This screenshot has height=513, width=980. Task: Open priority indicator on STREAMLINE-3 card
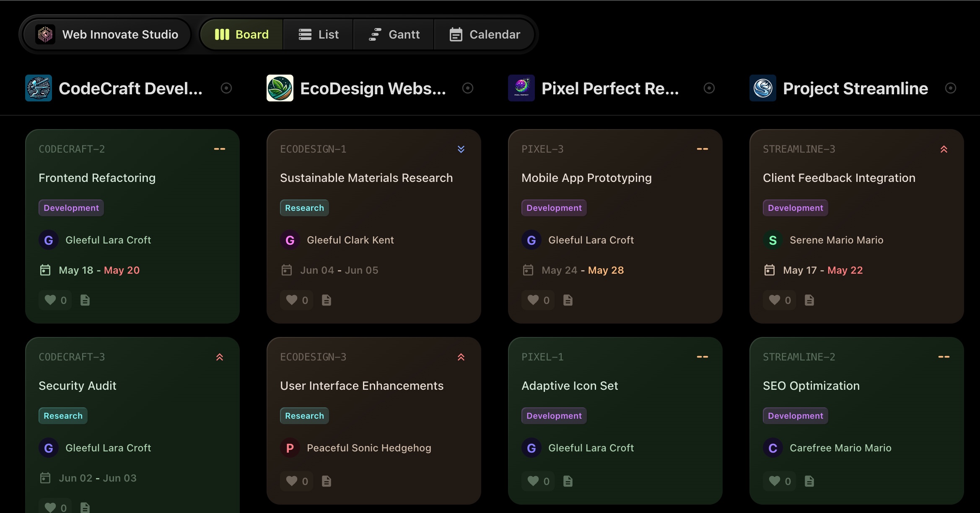[944, 149]
